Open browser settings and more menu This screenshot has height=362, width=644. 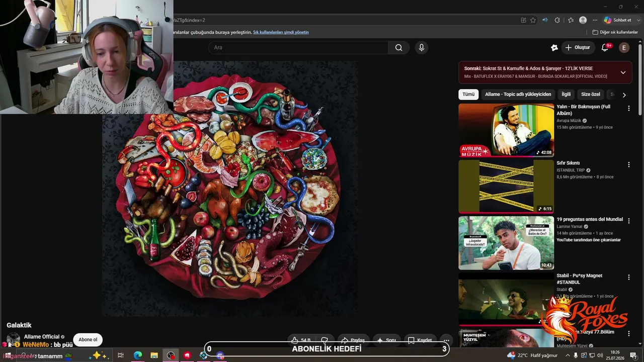pos(595,20)
